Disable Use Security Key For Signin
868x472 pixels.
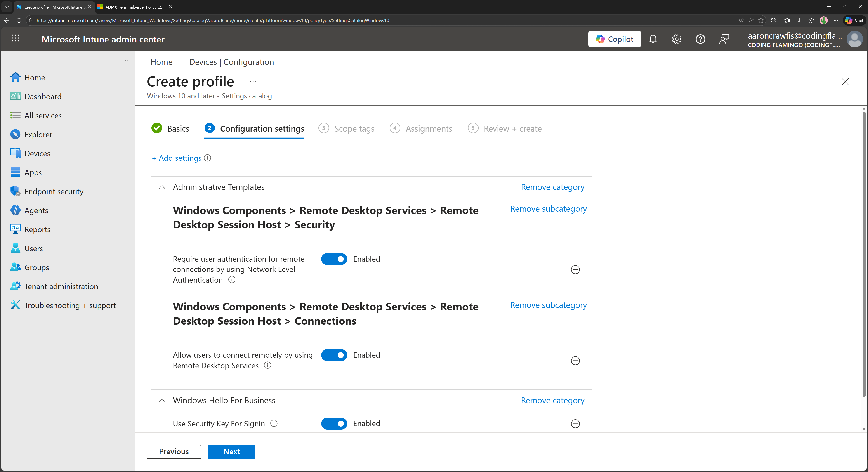click(x=334, y=423)
